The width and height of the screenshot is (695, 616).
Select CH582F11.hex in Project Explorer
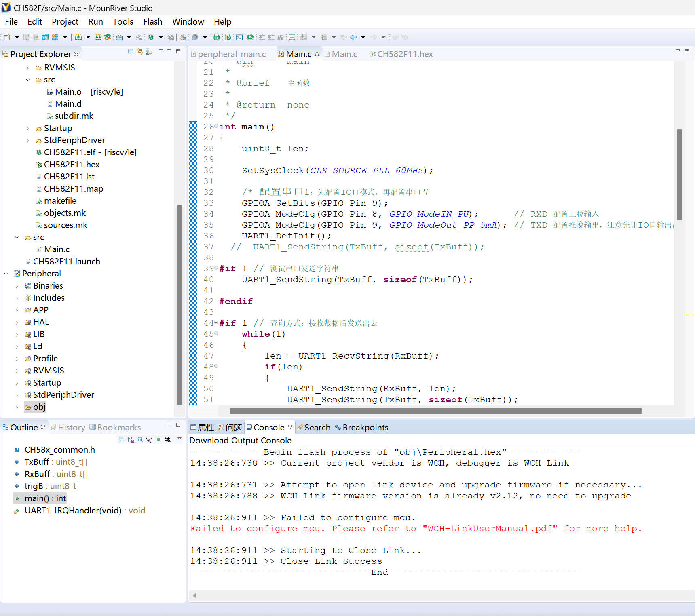[x=68, y=165]
